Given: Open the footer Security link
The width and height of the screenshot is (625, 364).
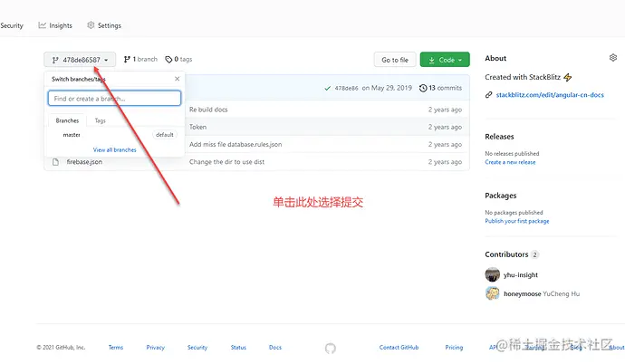Looking at the screenshot, I should 197,348.
